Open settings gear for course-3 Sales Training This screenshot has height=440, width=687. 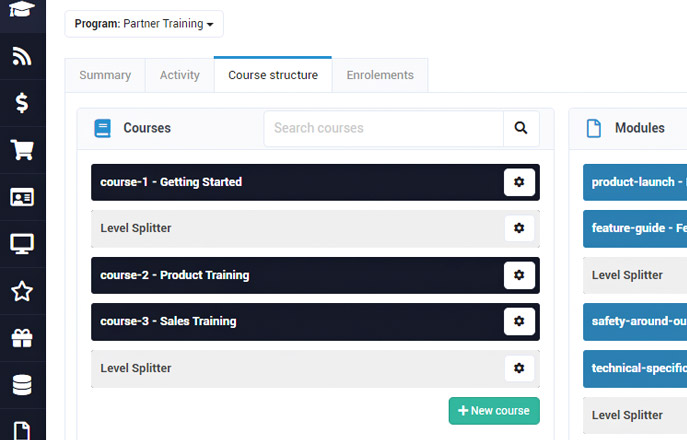tap(519, 321)
